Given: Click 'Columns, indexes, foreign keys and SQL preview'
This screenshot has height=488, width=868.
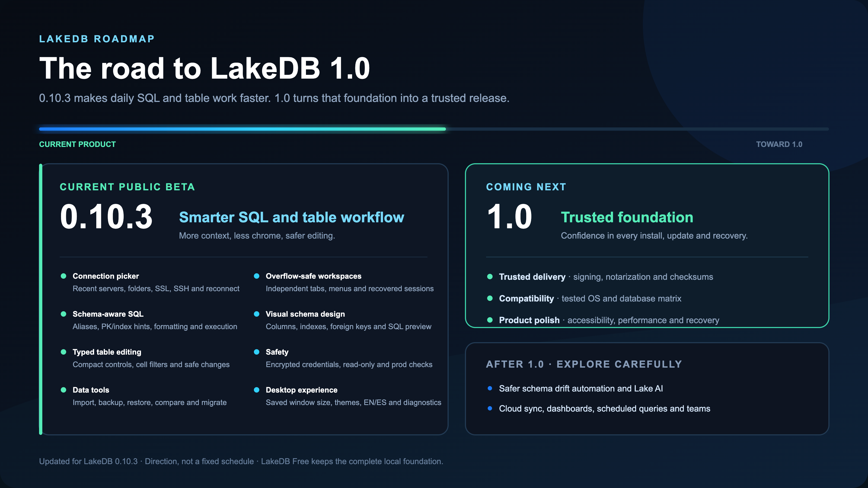Looking at the screenshot, I should pos(348,327).
